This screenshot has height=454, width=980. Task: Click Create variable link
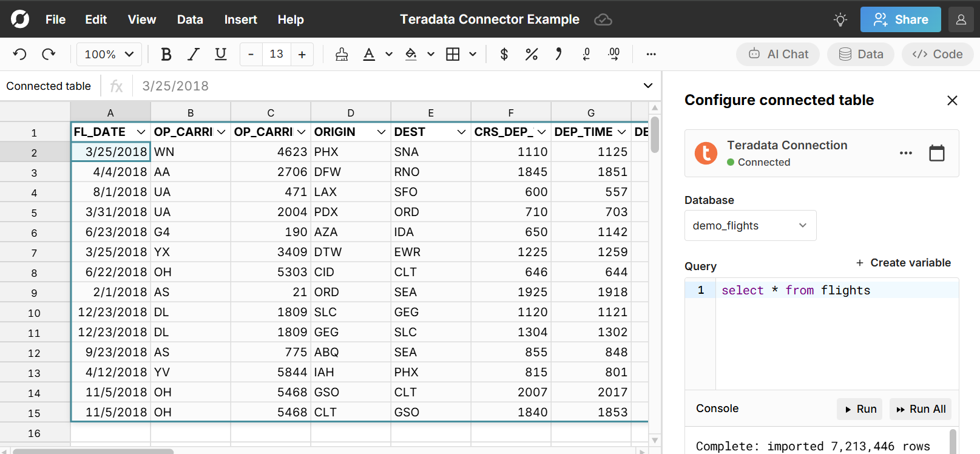[903, 263]
